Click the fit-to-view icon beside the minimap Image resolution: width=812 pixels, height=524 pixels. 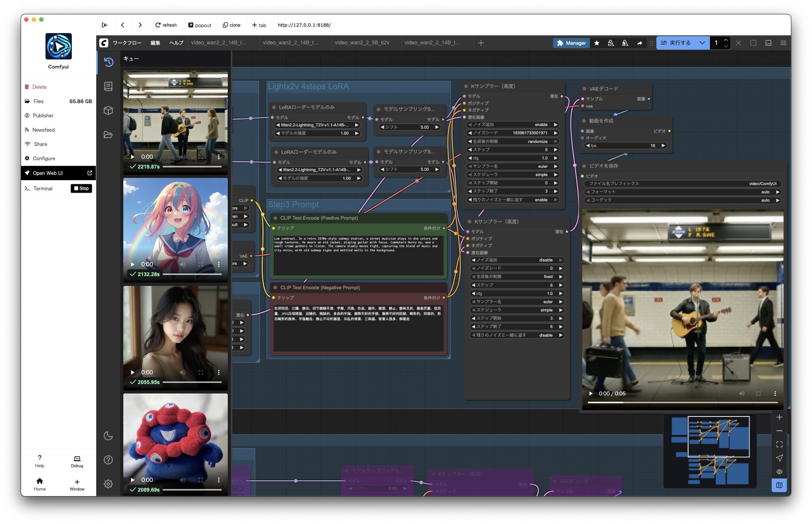click(779, 444)
